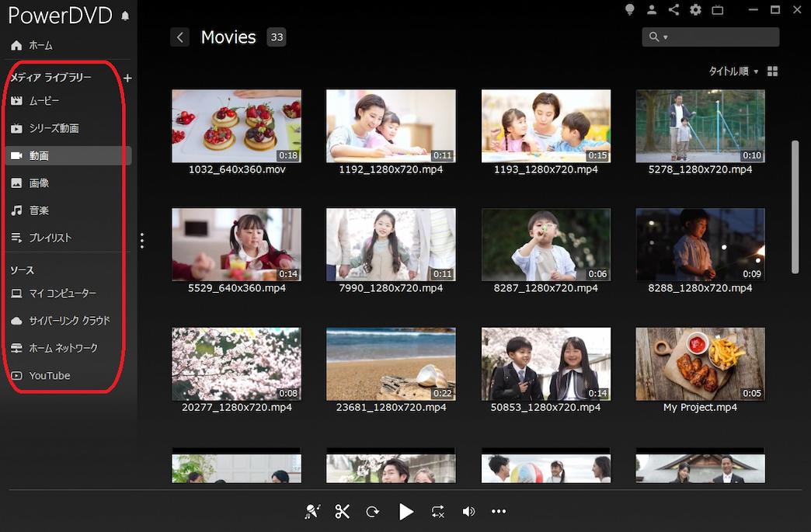The image size is (811, 532).
Task: Select the 動画 library item
Action: point(68,155)
